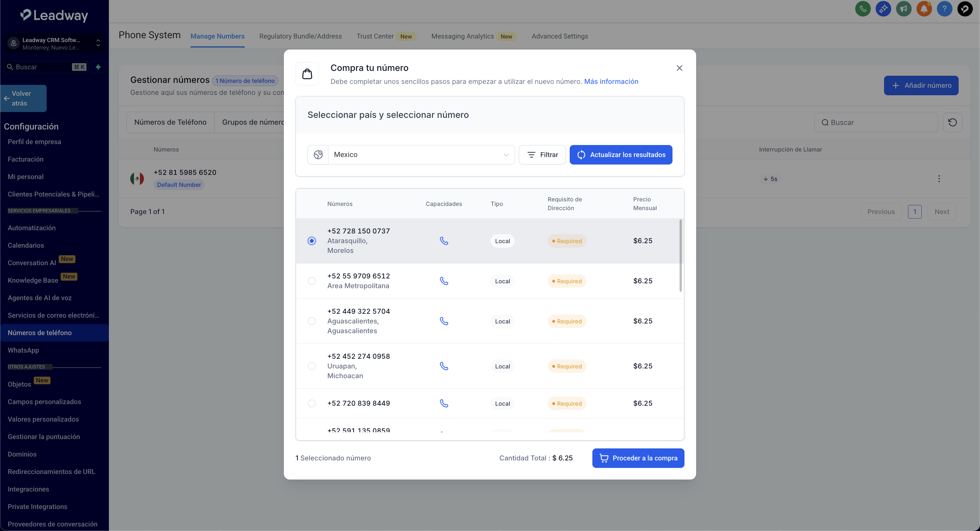Image resolution: width=980 pixels, height=531 pixels.
Task: Select radio button for +52 720 839 8449
Action: pyautogui.click(x=311, y=403)
